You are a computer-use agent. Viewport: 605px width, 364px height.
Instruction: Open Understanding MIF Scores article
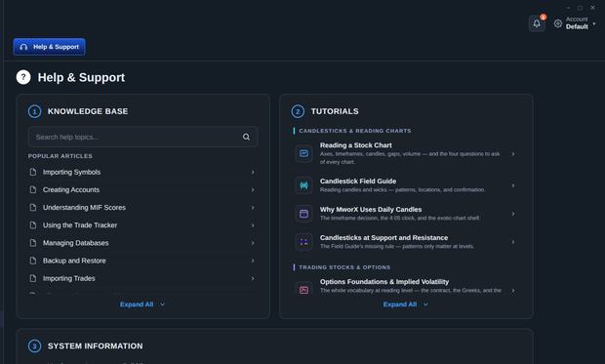pyautogui.click(x=142, y=208)
